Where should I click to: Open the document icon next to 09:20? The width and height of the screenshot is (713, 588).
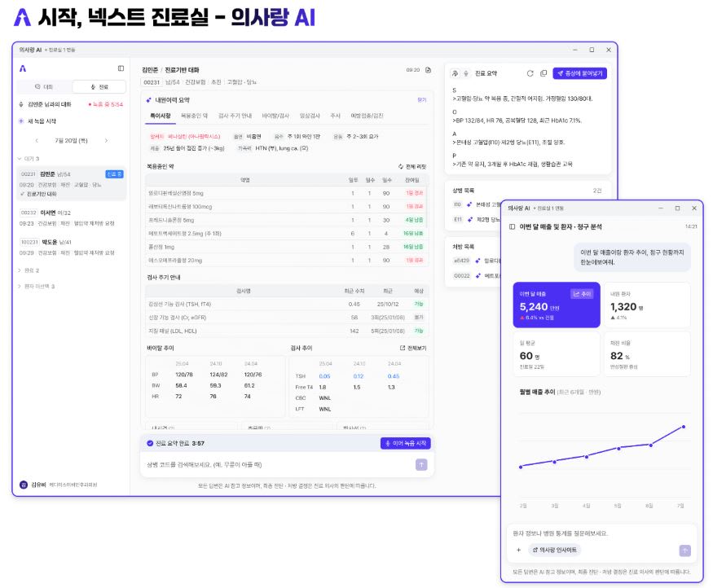point(428,70)
